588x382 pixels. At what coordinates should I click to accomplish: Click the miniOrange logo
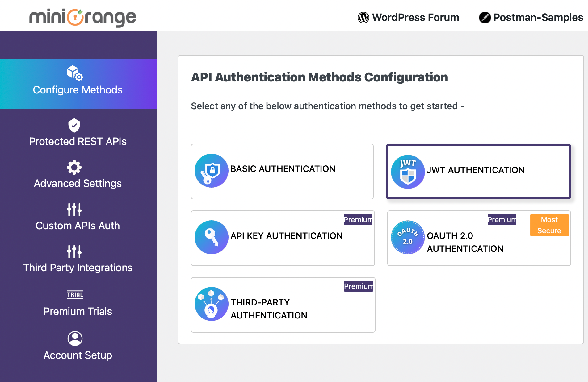[x=82, y=17]
